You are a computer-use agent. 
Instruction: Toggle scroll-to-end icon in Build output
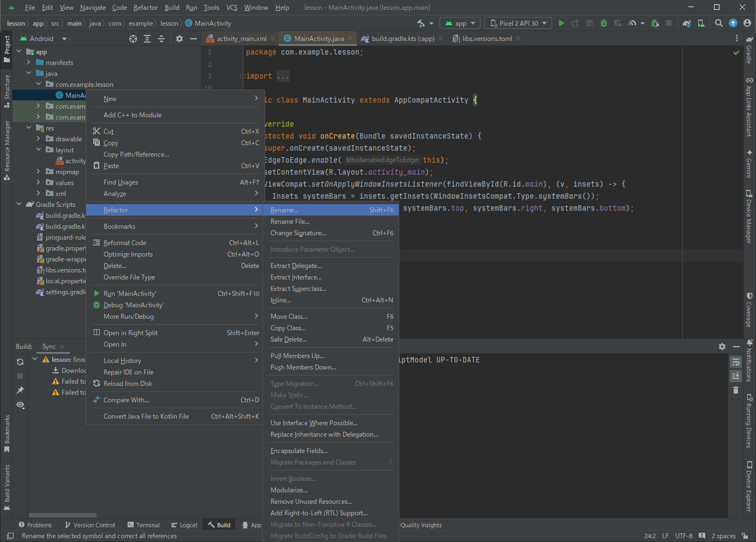[736, 376]
